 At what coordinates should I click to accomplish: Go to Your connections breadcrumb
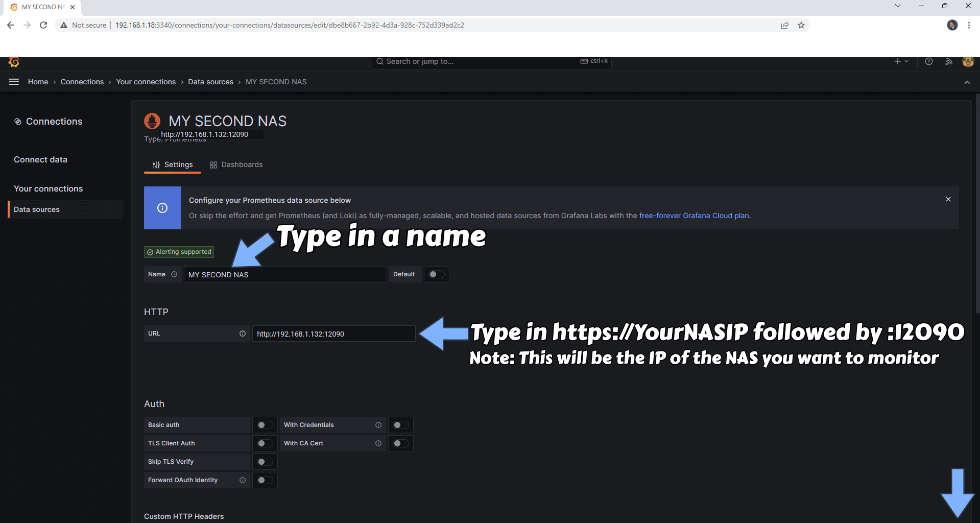click(146, 82)
